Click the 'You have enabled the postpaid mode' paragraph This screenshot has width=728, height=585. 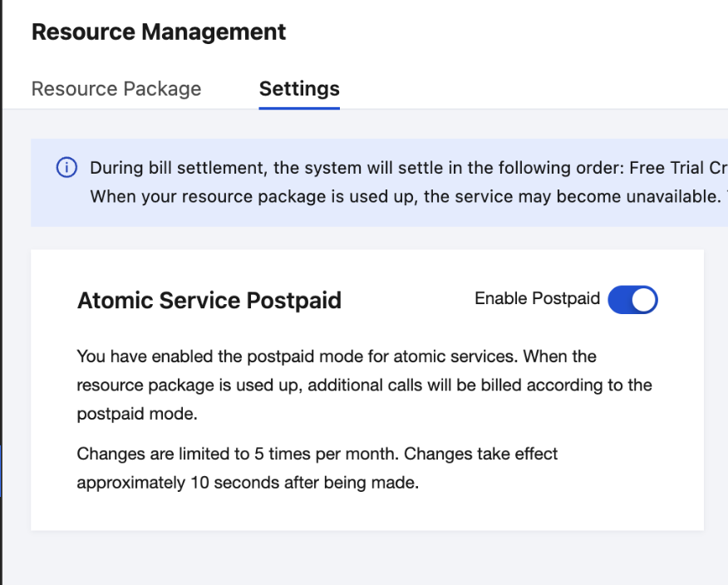click(x=337, y=356)
